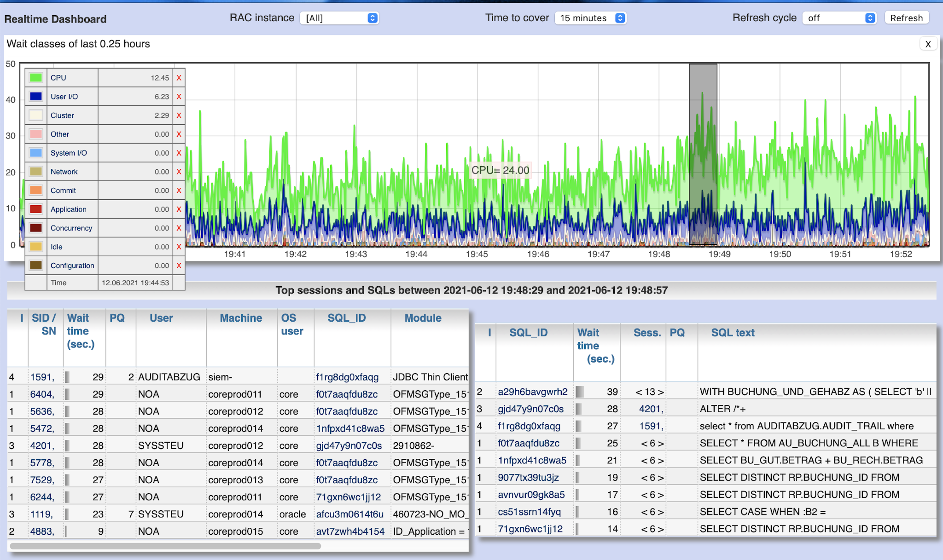Viewport: 943px width, 560px height.
Task: Close the Wait classes chart panel
Action: click(x=928, y=44)
